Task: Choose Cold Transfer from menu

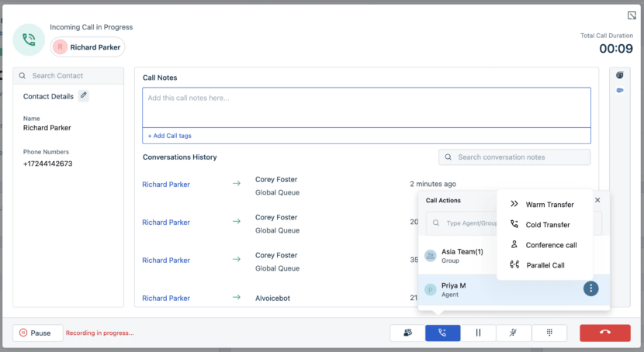Action: (x=547, y=225)
